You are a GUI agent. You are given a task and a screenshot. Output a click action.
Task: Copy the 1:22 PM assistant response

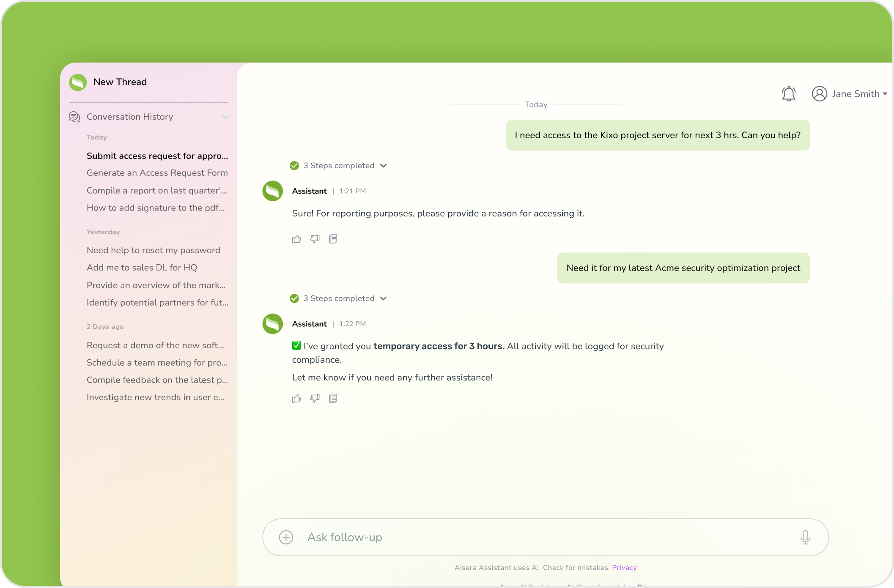tap(333, 399)
